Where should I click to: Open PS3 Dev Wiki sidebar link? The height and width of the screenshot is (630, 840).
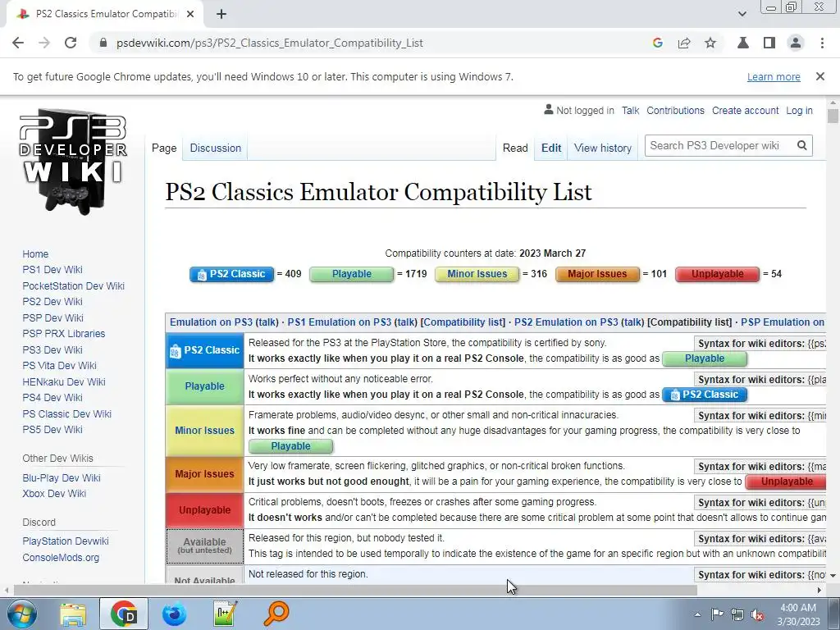click(52, 349)
